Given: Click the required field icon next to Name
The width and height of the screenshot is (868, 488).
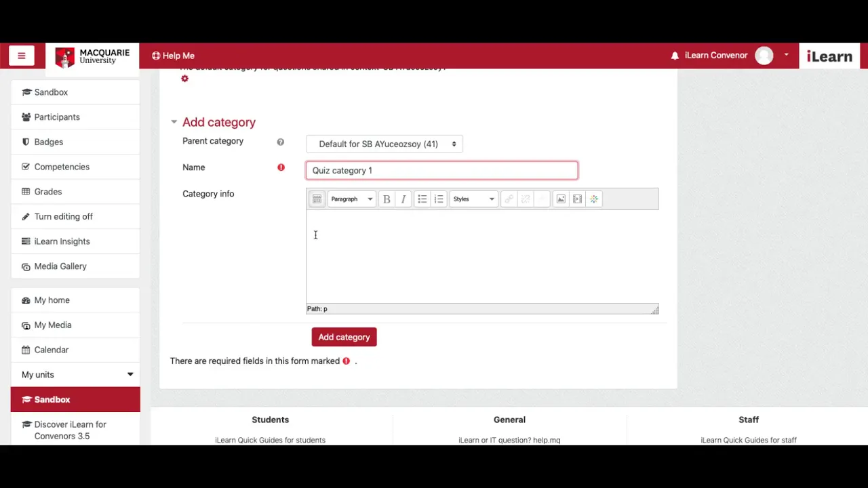Looking at the screenshot, I should (281, 167).
